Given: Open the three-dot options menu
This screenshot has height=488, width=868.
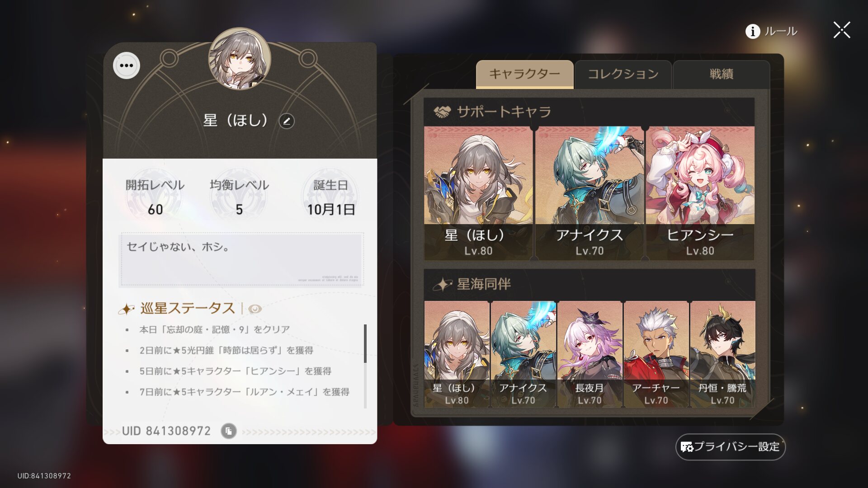Looking at the screenshot, I should pos(127,66).
